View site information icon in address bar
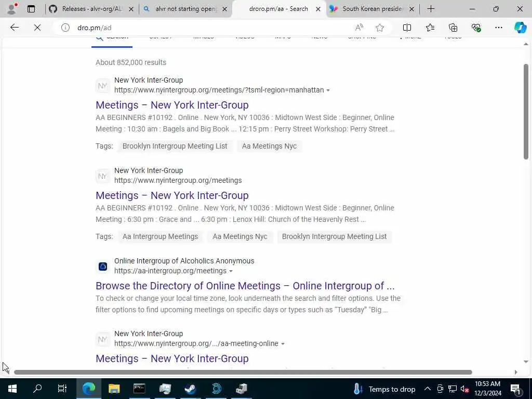This screenshot has height=399, width=532. 65,28
